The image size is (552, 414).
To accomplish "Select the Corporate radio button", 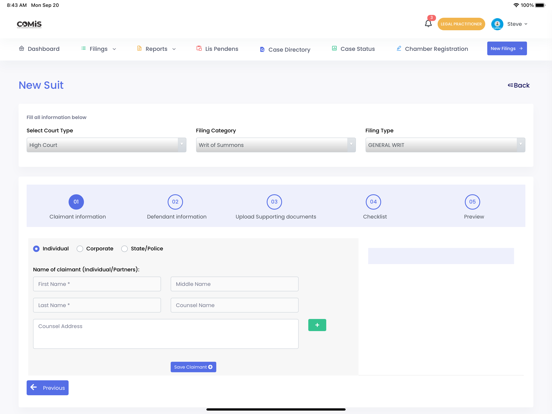I will [80, 249].
